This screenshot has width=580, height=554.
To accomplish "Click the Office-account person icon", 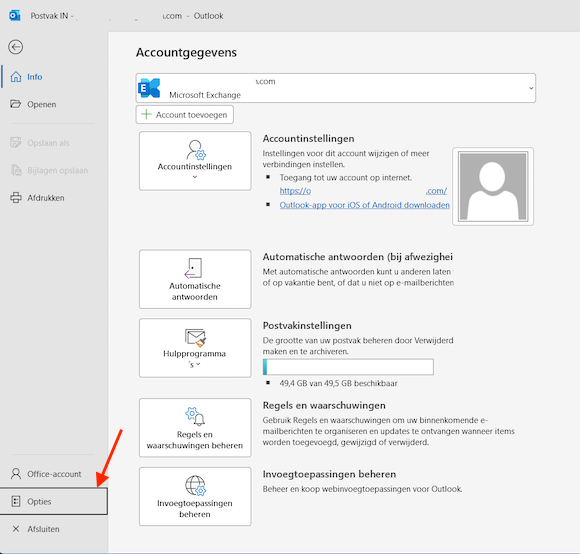I will tap(16, 473).
